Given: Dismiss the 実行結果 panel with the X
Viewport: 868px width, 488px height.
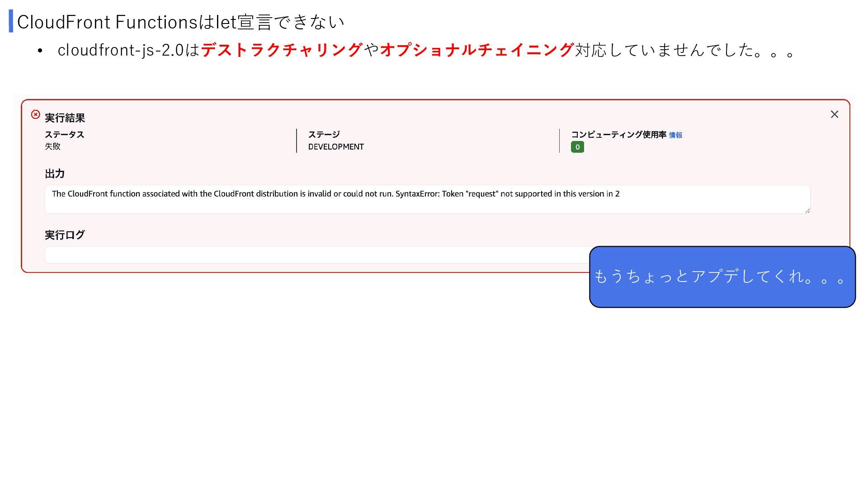Looking at the screenshot, I should pyautogui.click(x=835, y=114).
